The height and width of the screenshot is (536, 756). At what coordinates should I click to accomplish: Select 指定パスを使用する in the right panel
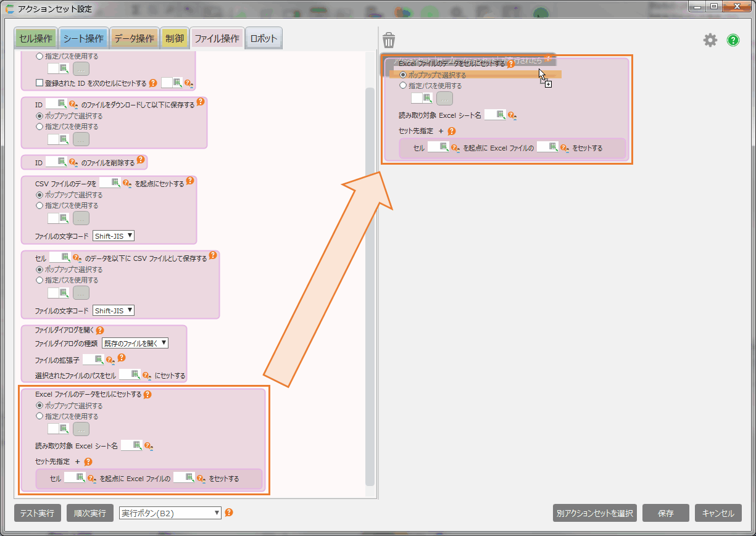tap(403, 86)
